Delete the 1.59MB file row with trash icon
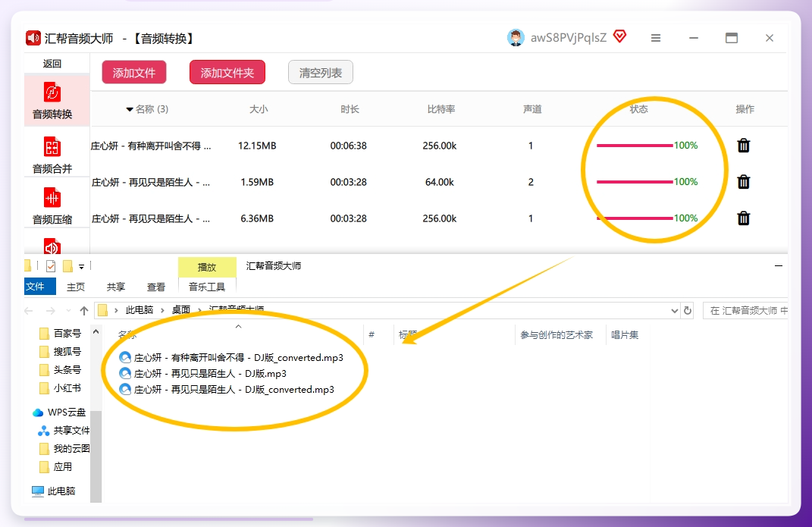Image resolution: width=812 pixels, height=527 pixels. (744, 182)
